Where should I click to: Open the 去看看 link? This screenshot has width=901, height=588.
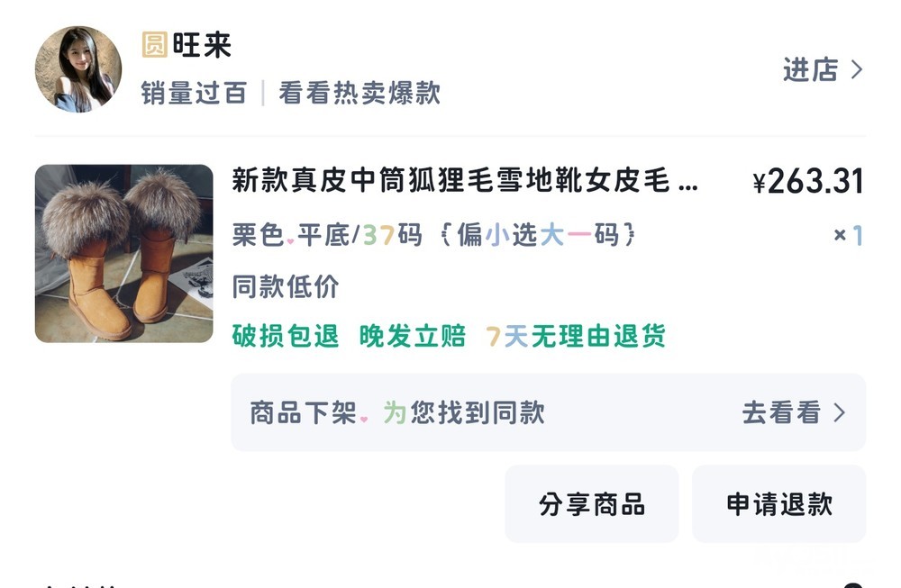(781, 412)
